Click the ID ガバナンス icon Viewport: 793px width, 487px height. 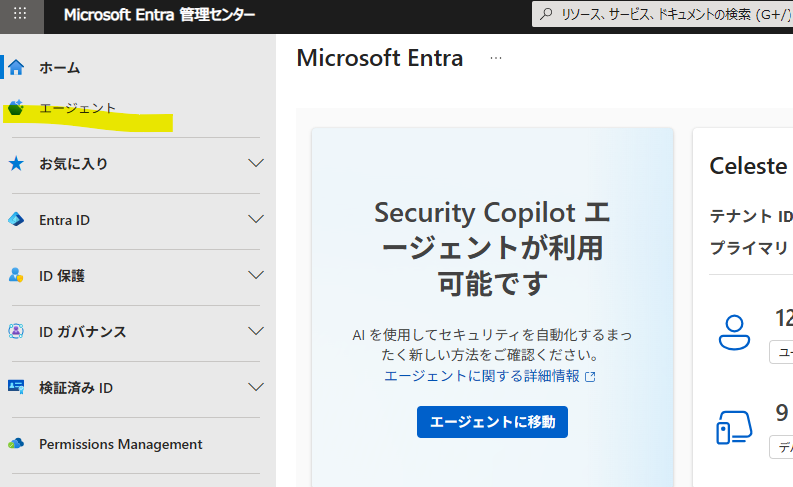16,331
